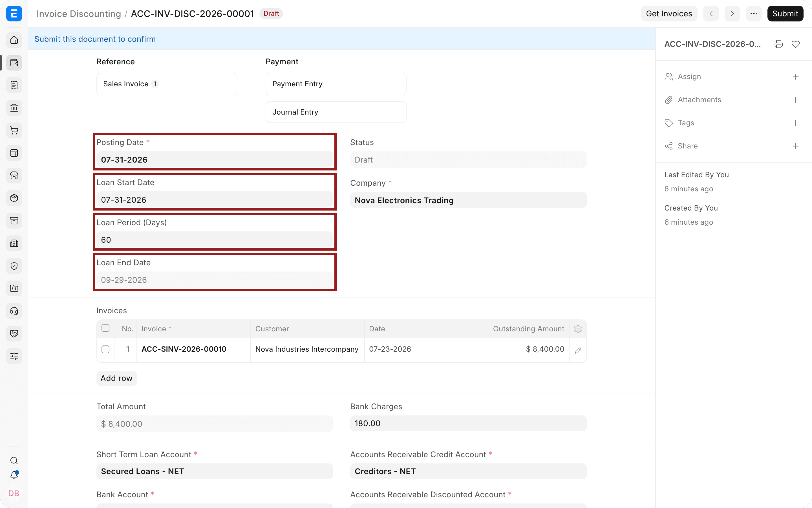This screenshot has height=508, width=812.
Task: Click the Posting Date field
Action: 215,159
